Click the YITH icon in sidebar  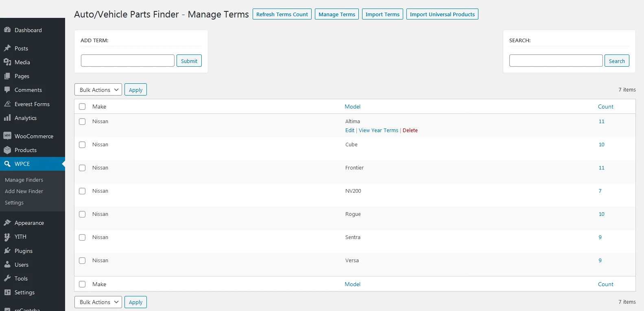click(7, 237)
